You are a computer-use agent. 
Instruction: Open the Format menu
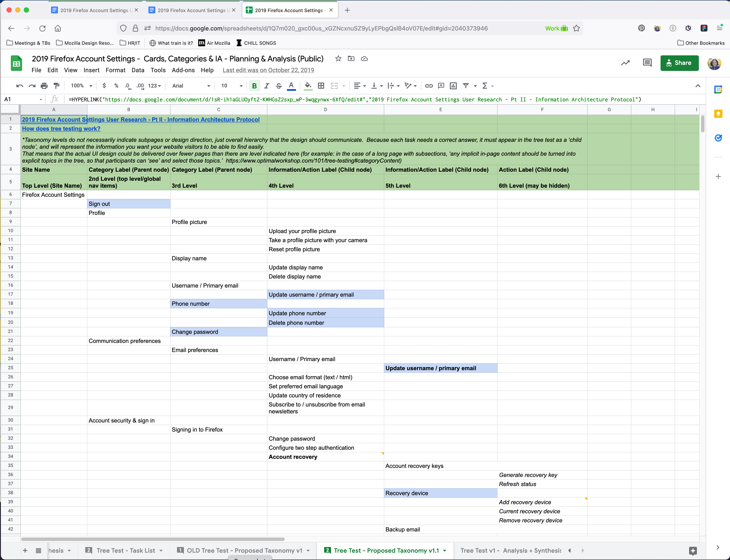point(115,70)
